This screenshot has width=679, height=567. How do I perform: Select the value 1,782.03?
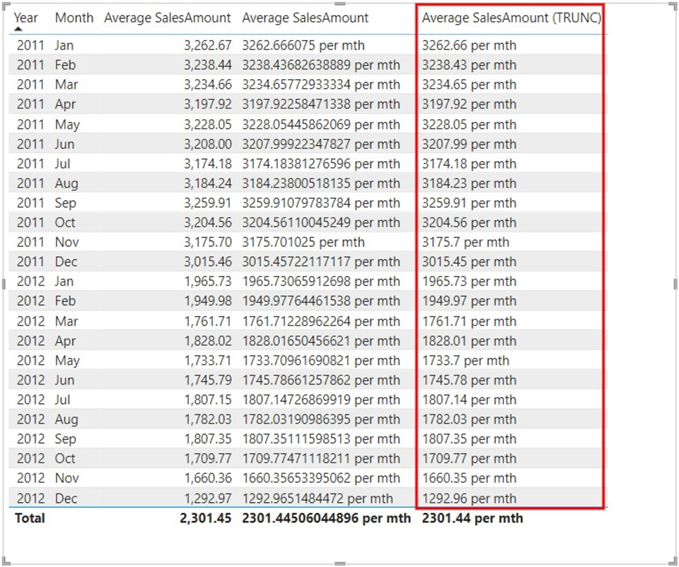pyautogui.click(x=207, y=419)
